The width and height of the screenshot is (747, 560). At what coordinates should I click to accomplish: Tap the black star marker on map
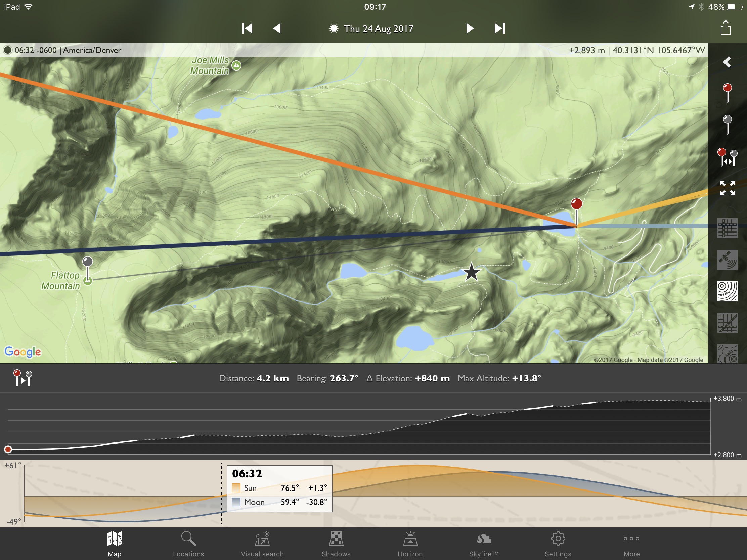tap(472, 272)
